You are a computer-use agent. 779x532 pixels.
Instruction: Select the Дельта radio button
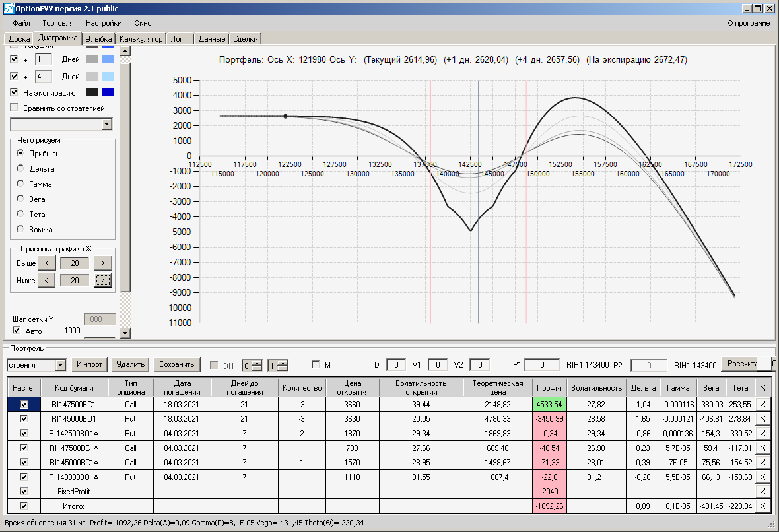point(21,169)
